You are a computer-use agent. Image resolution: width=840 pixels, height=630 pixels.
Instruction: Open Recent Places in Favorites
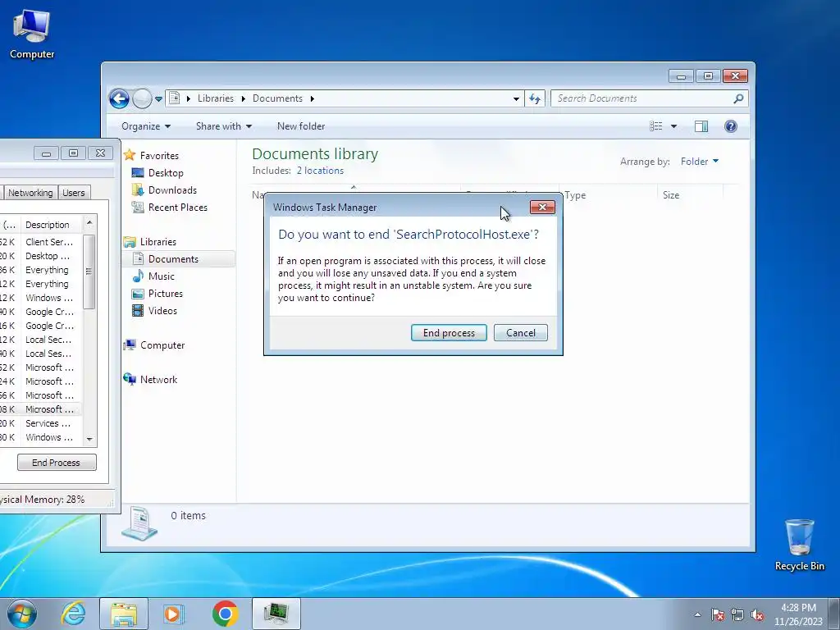[177, 208]
